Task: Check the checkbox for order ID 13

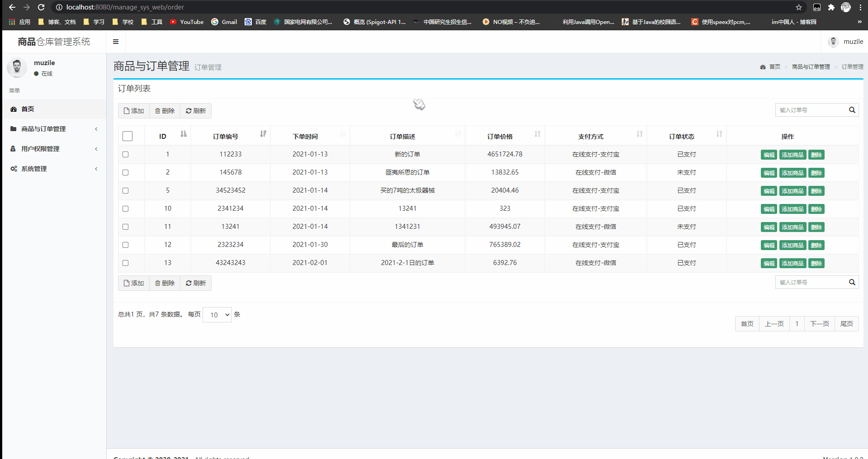Action: [x=125, y=263]
